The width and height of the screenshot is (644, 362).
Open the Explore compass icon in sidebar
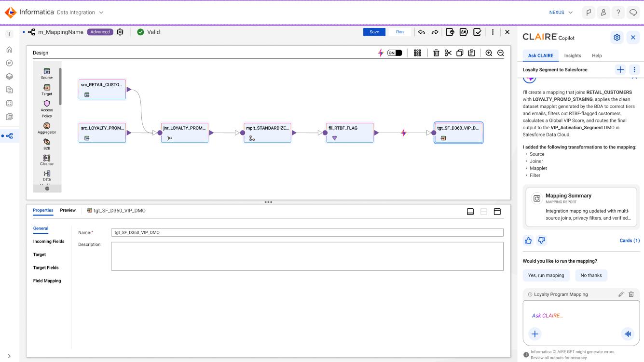click(9, 63)
